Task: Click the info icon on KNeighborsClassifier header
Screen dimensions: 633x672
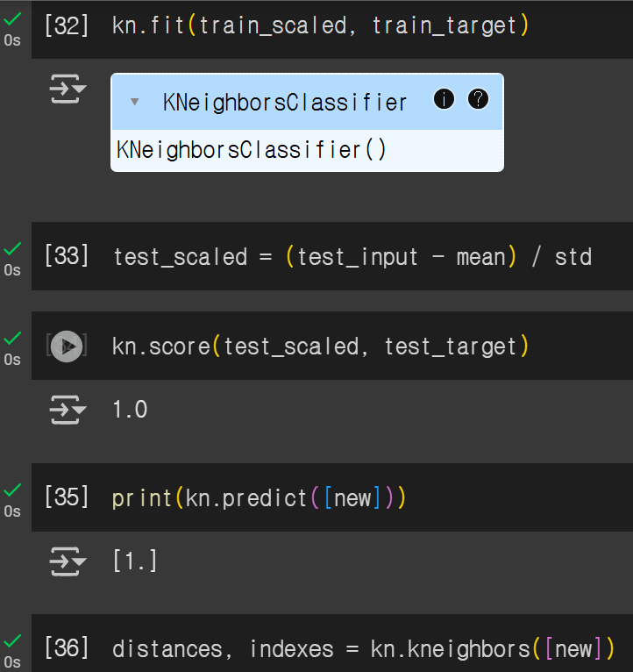Action: (x=444, y=99)
